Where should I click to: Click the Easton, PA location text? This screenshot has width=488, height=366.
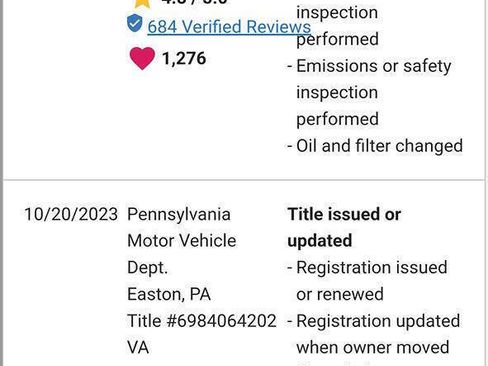click(x=169, y=294)
